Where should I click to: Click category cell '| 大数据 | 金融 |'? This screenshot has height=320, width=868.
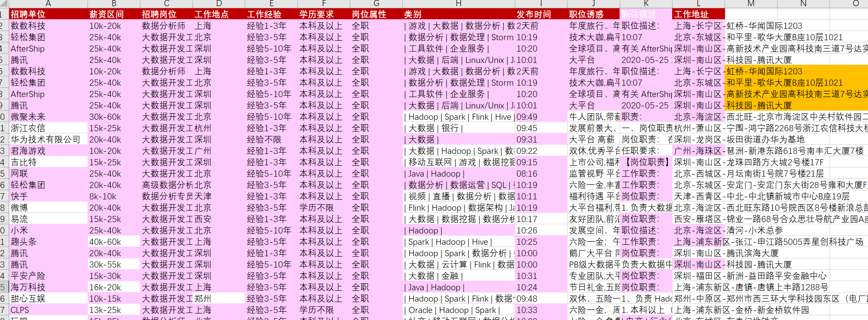click(x=458, y=276)
